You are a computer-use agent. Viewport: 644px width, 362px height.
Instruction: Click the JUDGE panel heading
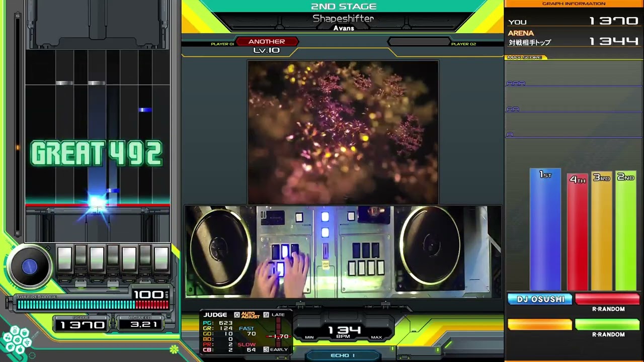(x=215, y=315)
